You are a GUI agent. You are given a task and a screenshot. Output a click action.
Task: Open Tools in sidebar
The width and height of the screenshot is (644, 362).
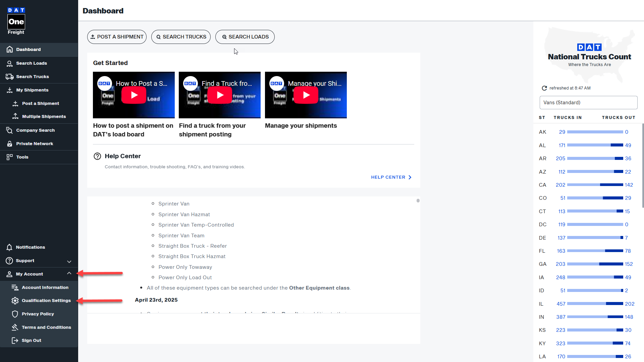coord(39,157)
